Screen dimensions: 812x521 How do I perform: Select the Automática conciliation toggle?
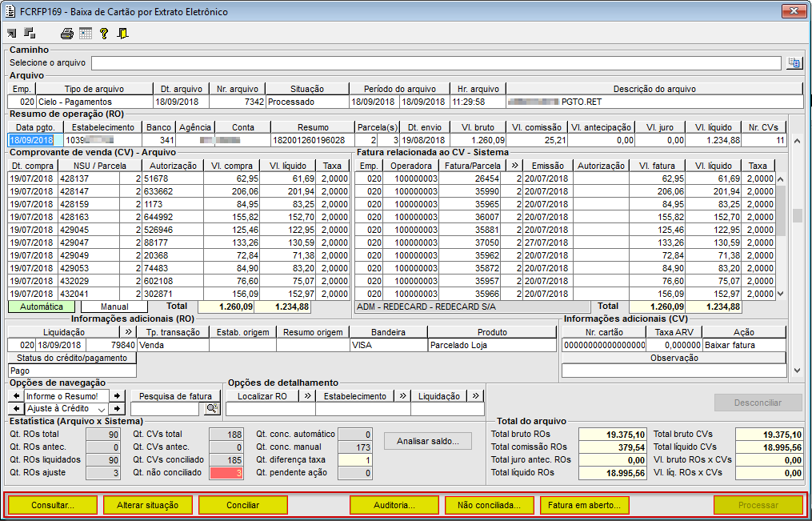tap(42, 307)
